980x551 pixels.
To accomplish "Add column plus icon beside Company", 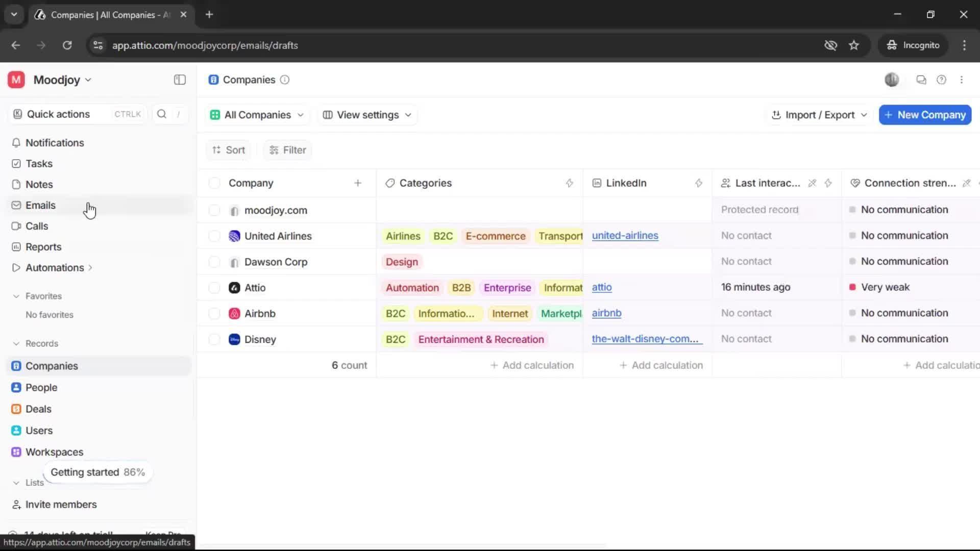I will tap(358, 183).
